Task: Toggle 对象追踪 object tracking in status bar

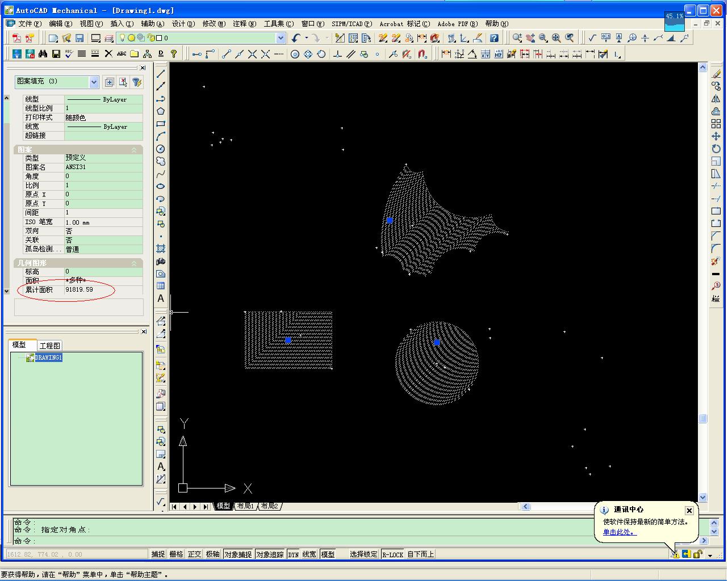Action: point(269,554)
